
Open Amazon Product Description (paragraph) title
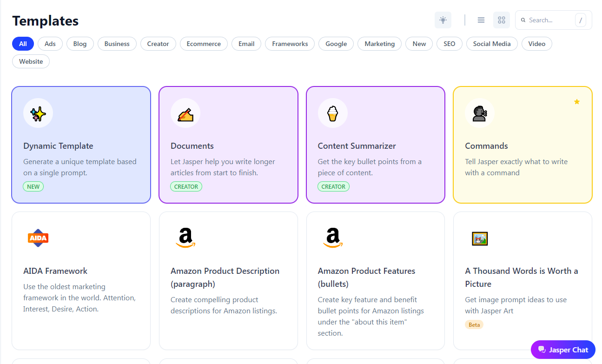(x=225, y=278)
